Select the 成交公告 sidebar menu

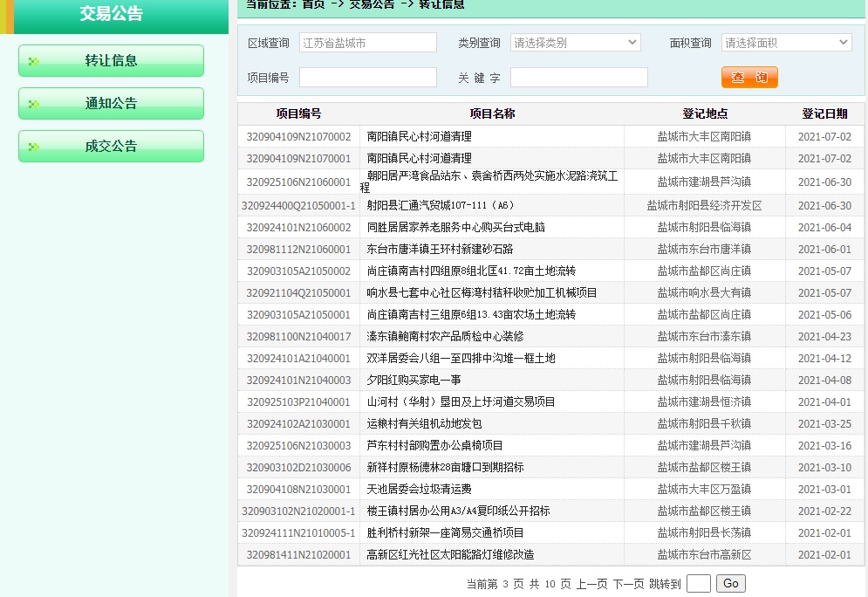coord(111,147)
